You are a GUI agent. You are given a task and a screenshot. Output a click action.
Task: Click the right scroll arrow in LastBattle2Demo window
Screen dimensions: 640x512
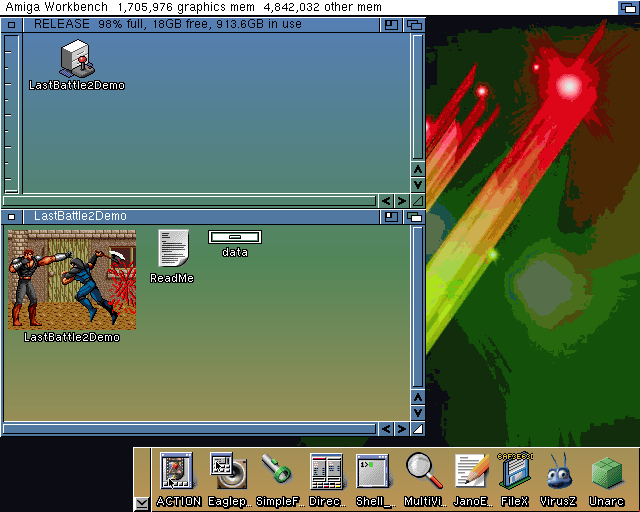click(402, 429)
